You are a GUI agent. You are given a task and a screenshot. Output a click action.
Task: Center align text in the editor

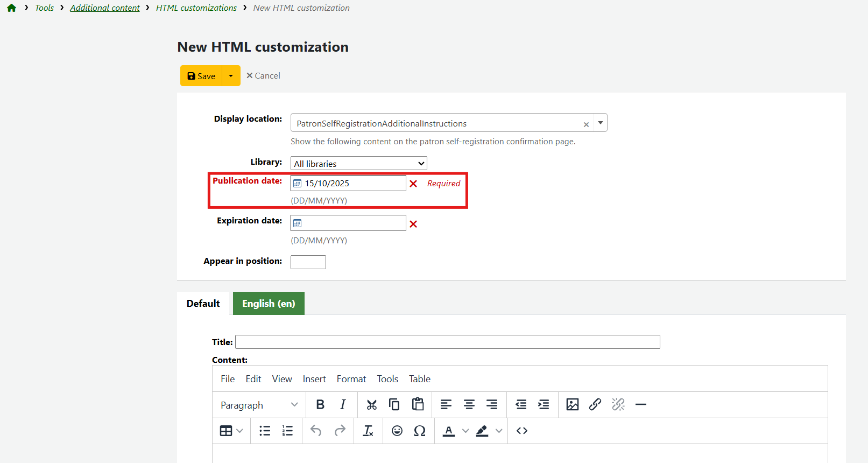pyautogui.click(x=469, y=404)
